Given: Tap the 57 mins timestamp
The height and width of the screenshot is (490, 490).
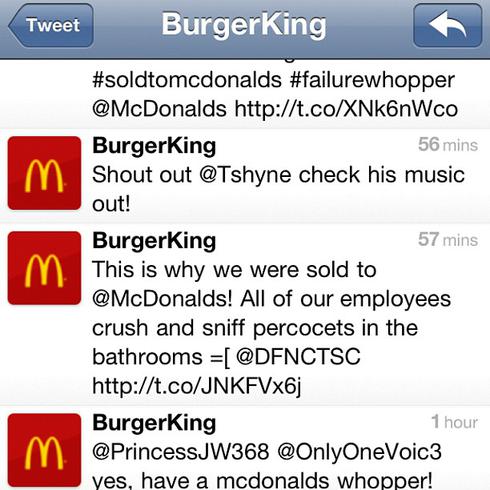Looking at the screenshot, I should [x=448, y=239].
